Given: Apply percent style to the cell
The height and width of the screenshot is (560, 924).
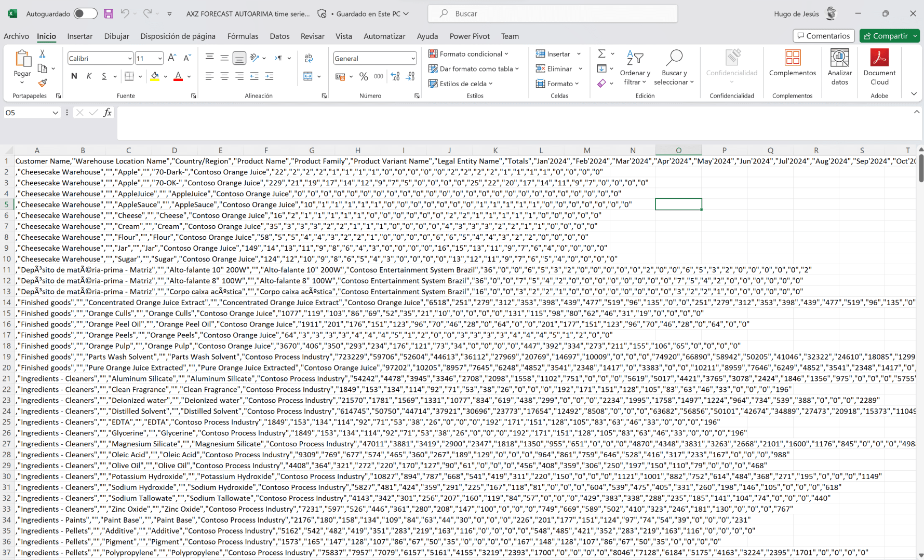Looking at the screenshot, I should (364, 77).
